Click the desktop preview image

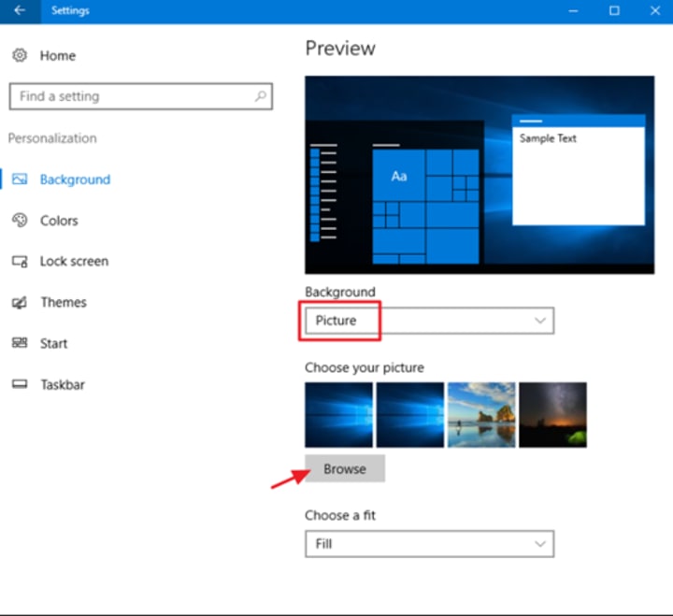pyautogui.click(x=480, y=175)
